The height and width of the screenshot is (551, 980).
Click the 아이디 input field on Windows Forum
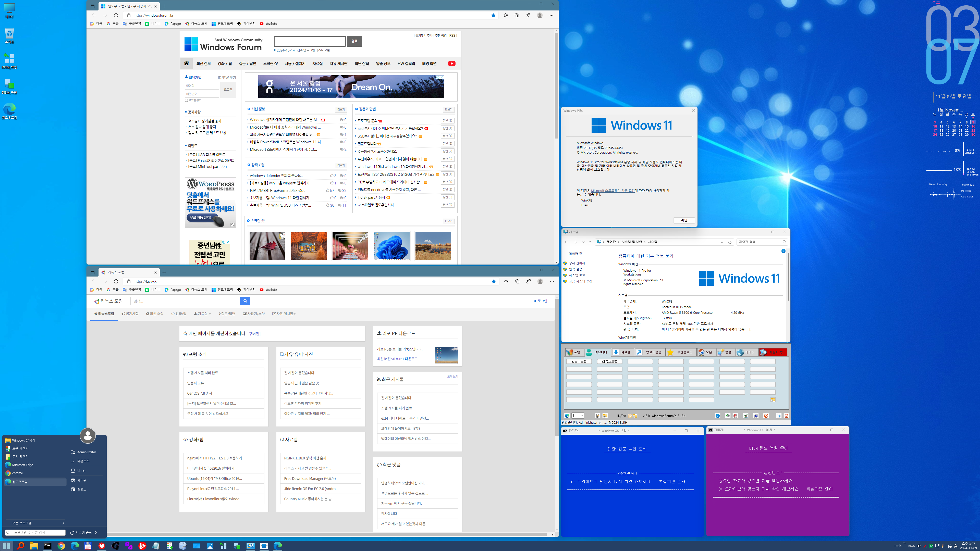pos(202,85)
